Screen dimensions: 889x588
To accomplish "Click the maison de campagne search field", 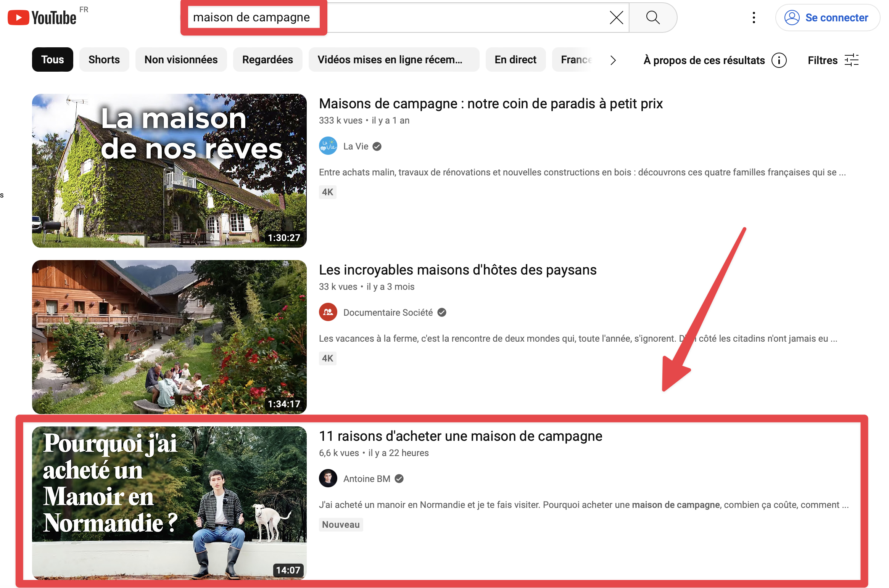I will 401,18.
